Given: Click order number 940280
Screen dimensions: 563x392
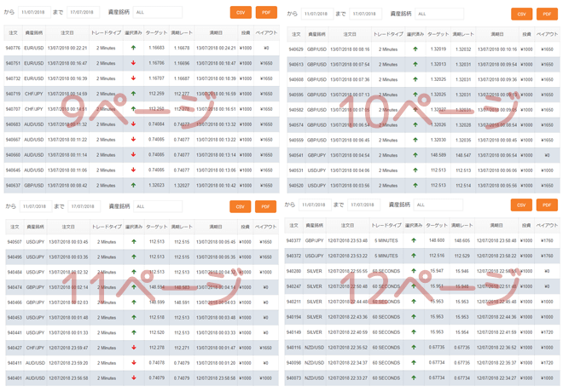Looking at the screenshot, I should [x=293, y=271].
